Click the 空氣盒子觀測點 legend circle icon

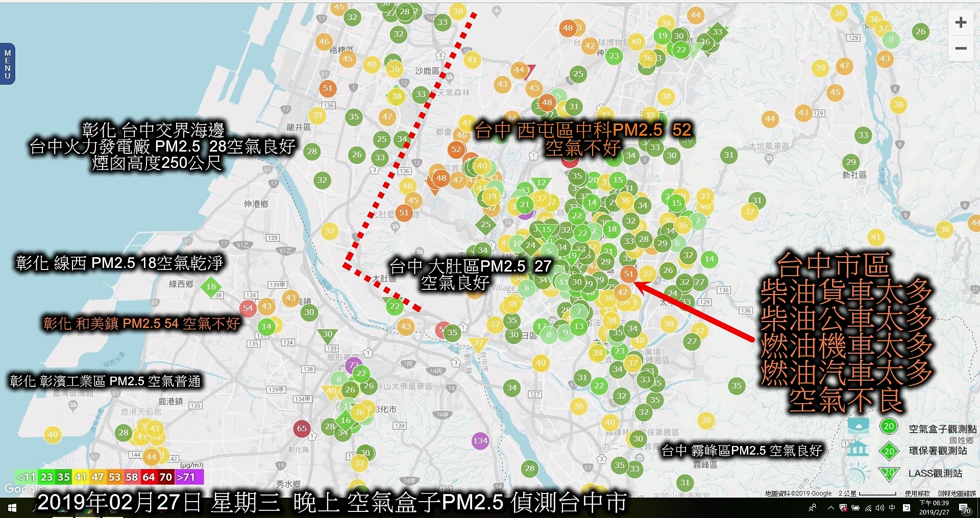[x=889, y=426]
